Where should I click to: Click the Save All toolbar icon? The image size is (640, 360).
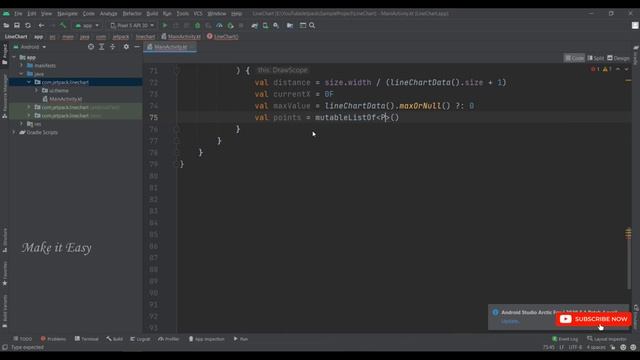tap(17, 25)
